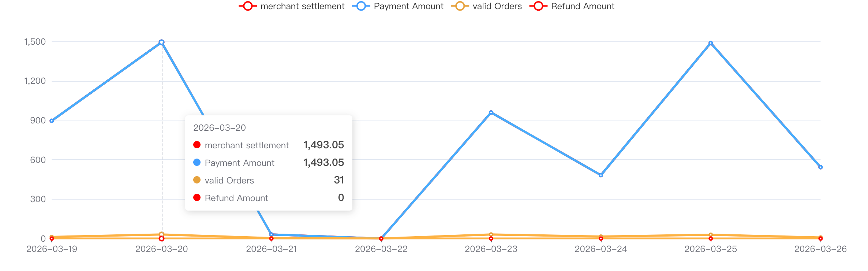
Task: Select the Payment Amount point on 2026-03-19
Action: click(x=52, y=121)
